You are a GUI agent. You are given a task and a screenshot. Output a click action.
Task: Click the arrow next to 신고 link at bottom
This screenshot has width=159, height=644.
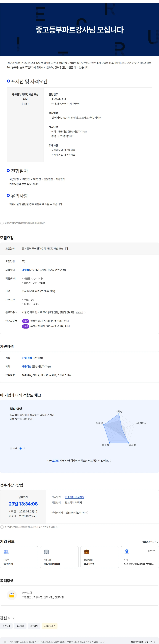point(154,642)
